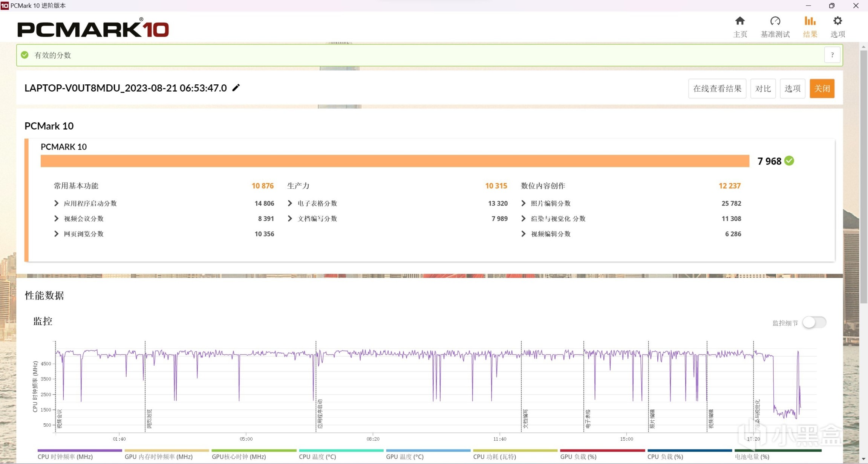Screen dimensions: 868x464
Task: Click the CPU 负载 legend color bar
Action: pyautogui.click(x=689, y=450)
